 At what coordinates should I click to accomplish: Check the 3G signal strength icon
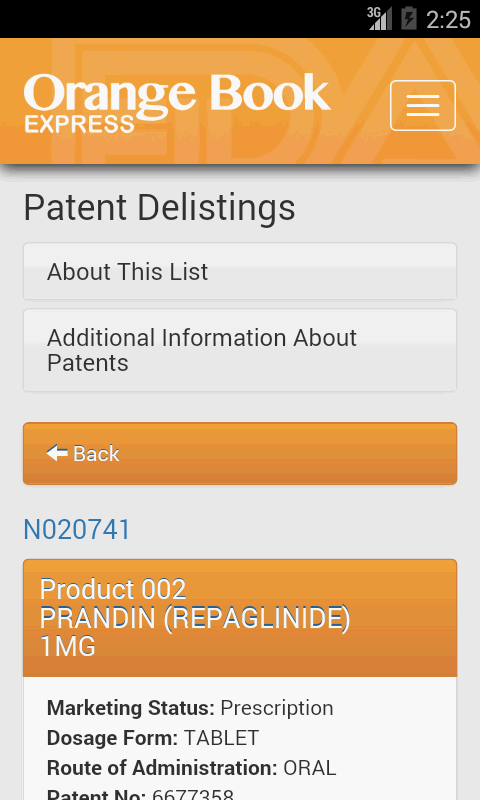point(379,18)
